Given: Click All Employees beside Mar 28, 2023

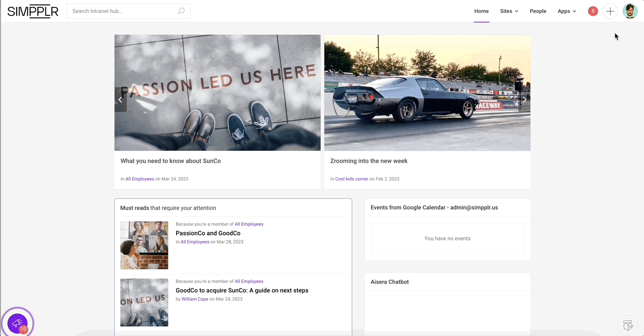Looking at the screenshot, I should [x=195, y=242].
